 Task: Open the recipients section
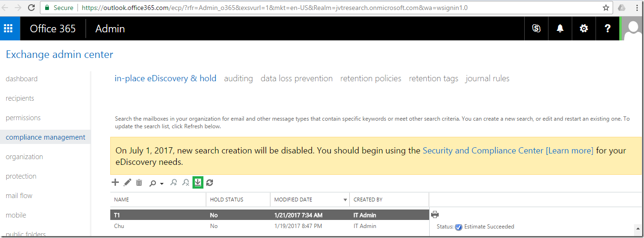(x=20, y=98)
